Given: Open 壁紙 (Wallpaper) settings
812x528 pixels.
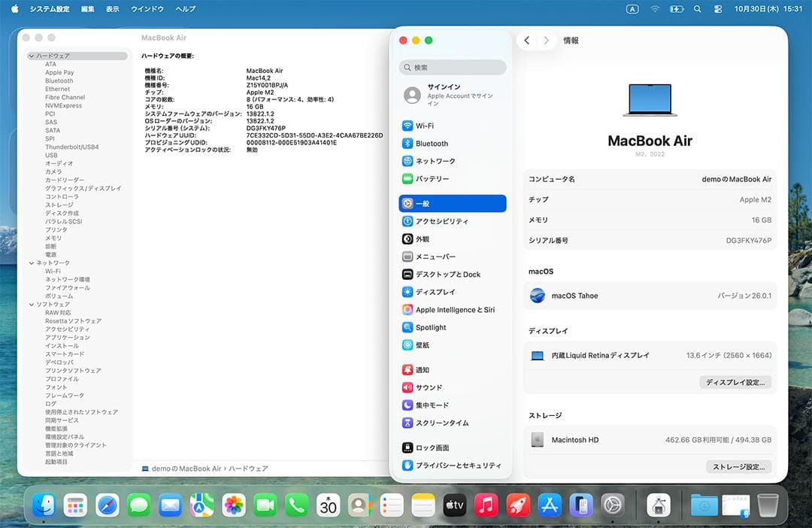Looking at the screenshot, I should pos(425,344).
